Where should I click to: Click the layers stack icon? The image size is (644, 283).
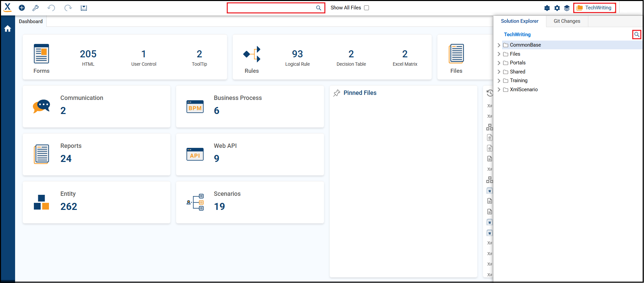(x=567, y=8)
